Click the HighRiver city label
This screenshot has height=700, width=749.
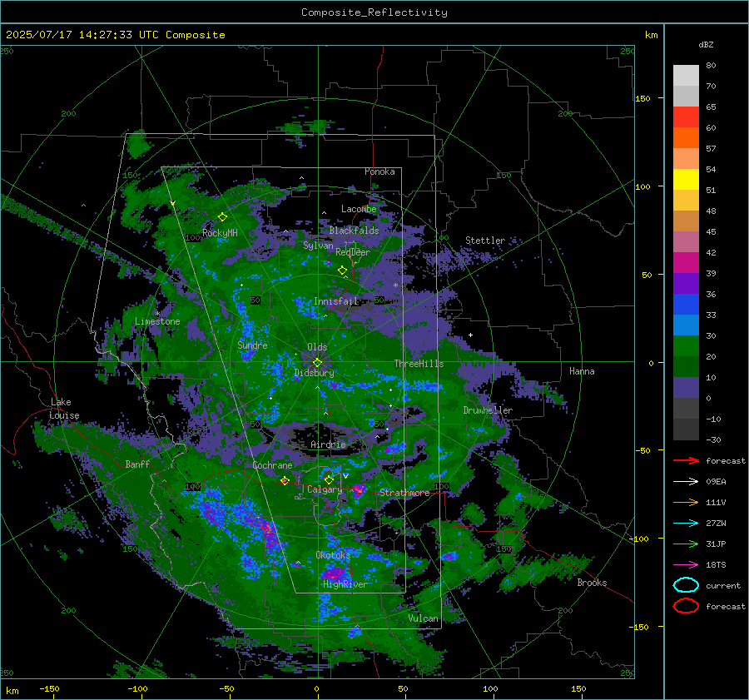(x=345, y=584)
